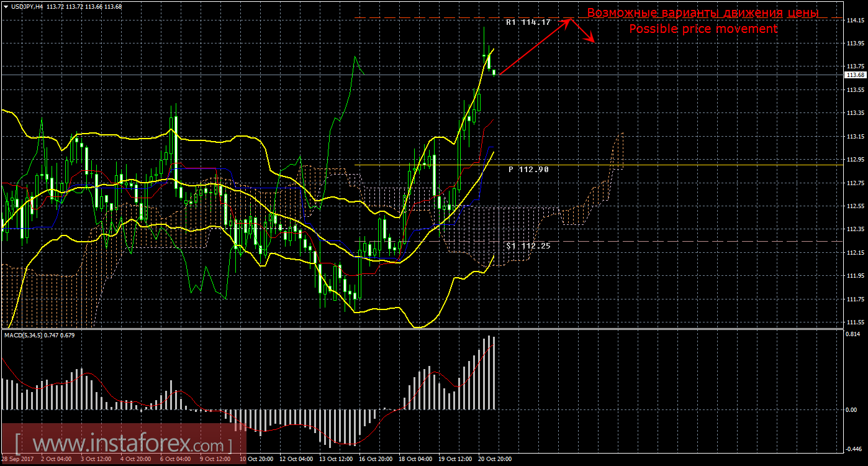
Task: Click the 18 Oct 04:00 time label
Action: tap(416, 459)
